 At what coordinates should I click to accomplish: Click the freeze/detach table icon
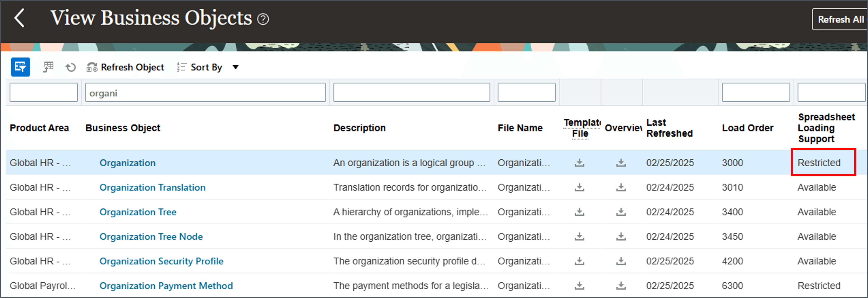click(x=48, y=67)
